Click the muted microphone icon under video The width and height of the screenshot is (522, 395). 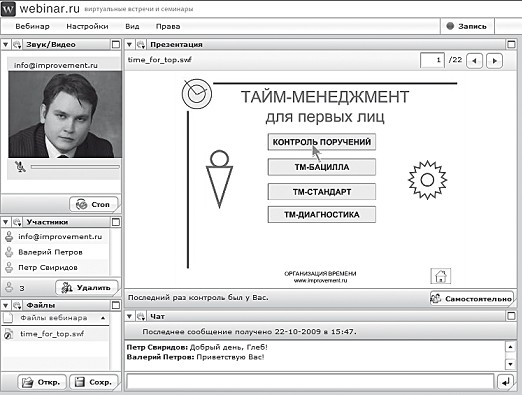[20, 166]
